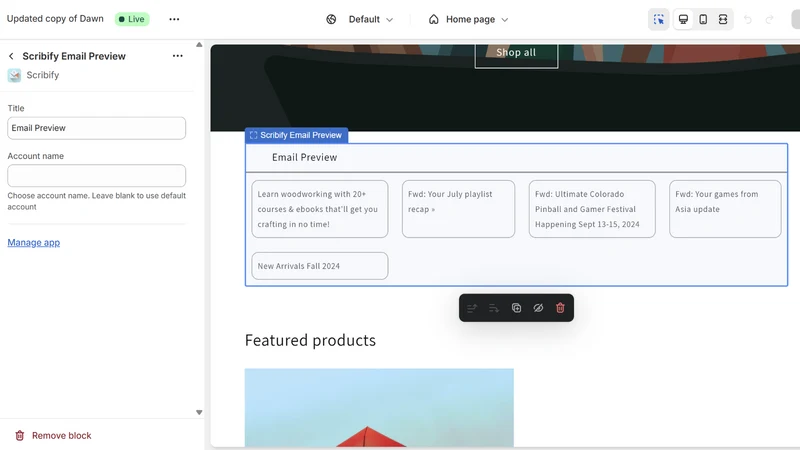Click the globe icon beside Default

[x=331, y=19]
